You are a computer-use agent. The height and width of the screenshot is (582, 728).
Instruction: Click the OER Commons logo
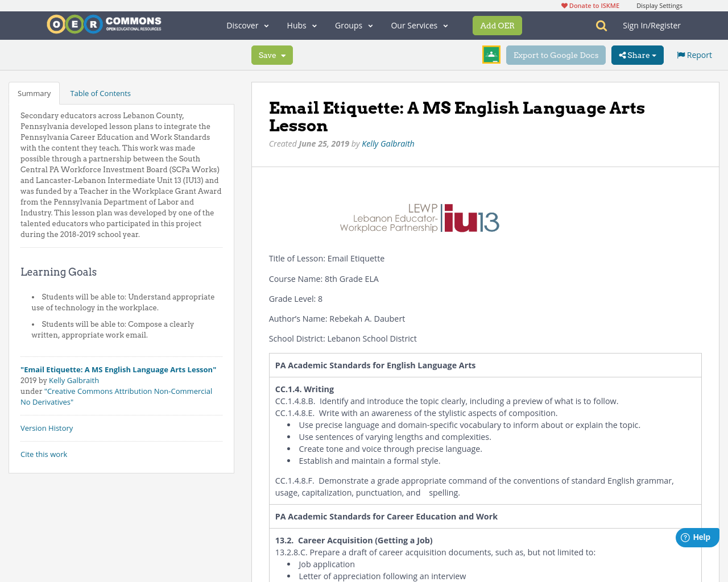click(104, 23)
